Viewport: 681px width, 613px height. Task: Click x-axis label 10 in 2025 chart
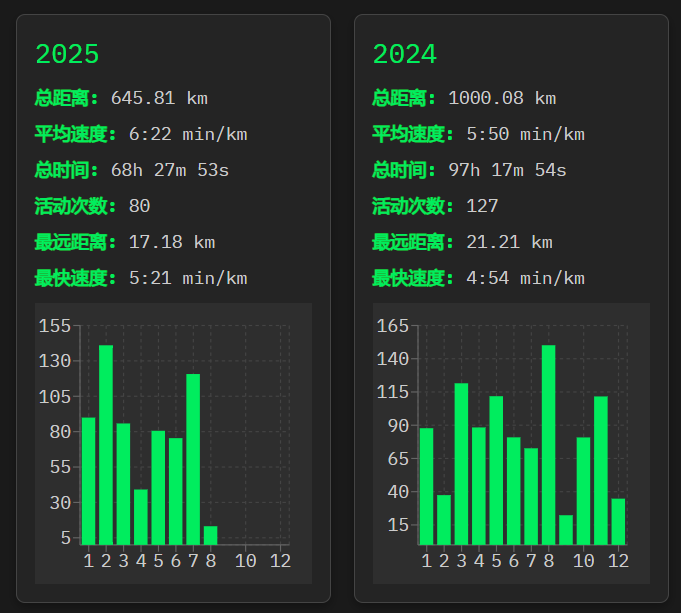pos(246,561)
